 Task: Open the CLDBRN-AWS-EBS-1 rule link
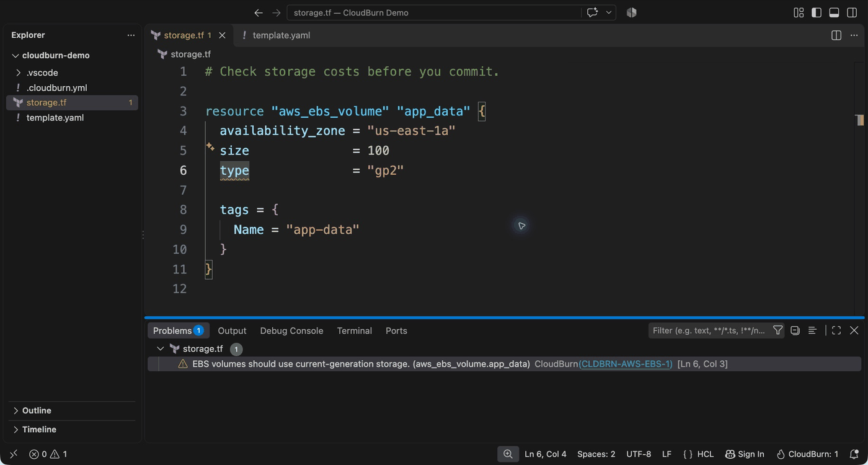[626, 364]
